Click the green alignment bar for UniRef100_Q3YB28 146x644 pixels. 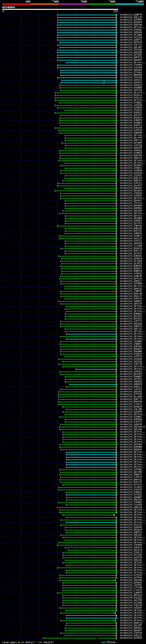pyautogui.click(x=80, y=638)
